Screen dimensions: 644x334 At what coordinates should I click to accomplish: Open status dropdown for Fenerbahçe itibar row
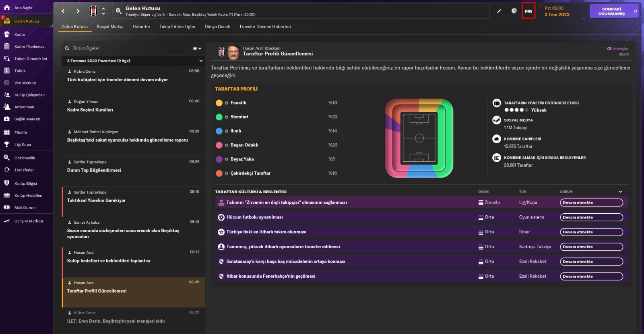pyautogui.click(x=591, y=276)
